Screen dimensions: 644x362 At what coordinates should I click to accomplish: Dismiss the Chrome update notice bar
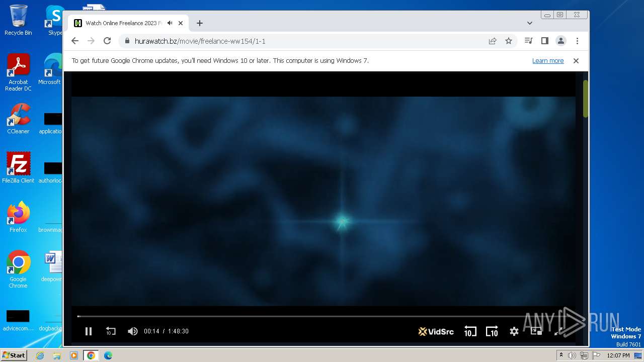(576, 61)
